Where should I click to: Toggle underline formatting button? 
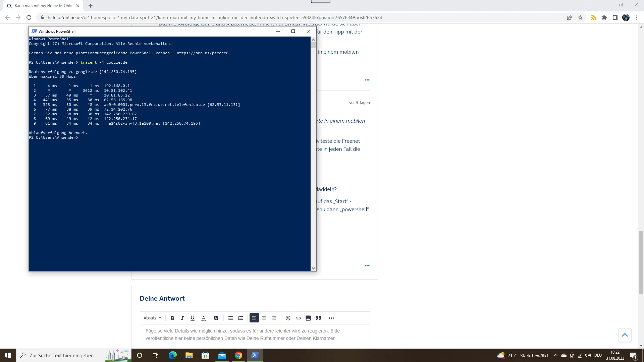193,318
